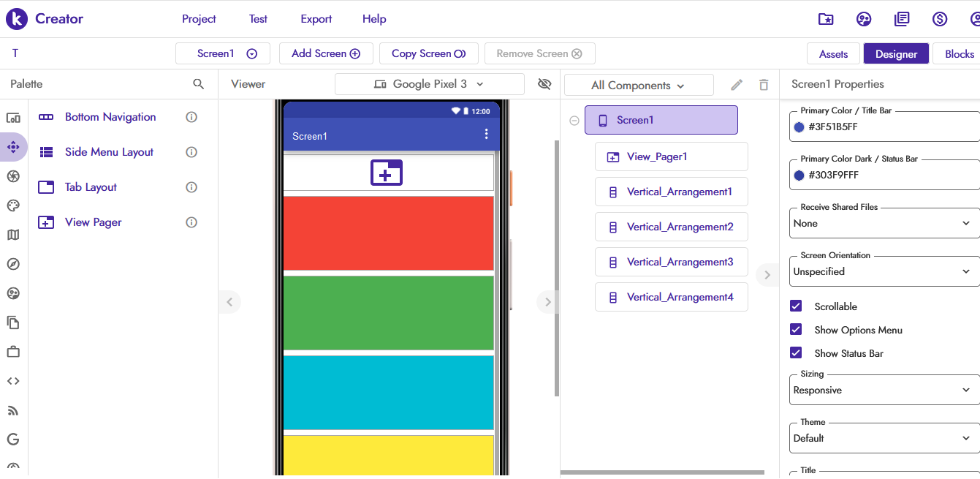
Task: Click the pencil rename component icon
Action: pos(737,85)
